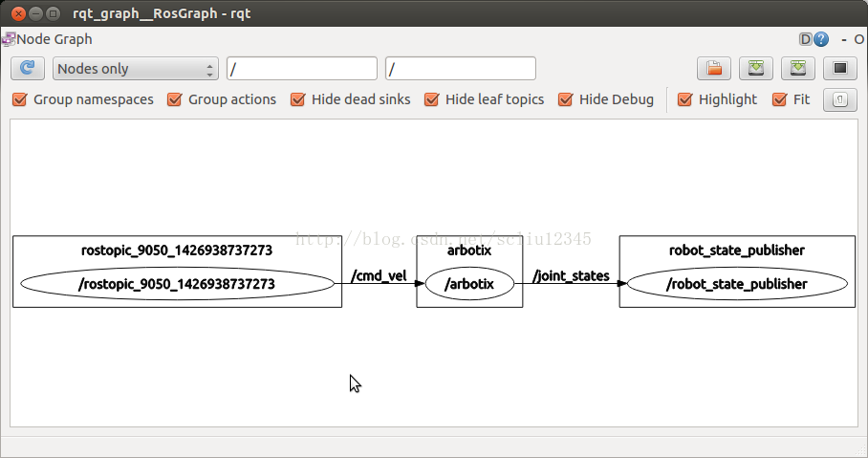This screenshot has width=868, height=458.
Task: Maximize the rqt window
Action: pyautogui.click(x=53, y=13)
